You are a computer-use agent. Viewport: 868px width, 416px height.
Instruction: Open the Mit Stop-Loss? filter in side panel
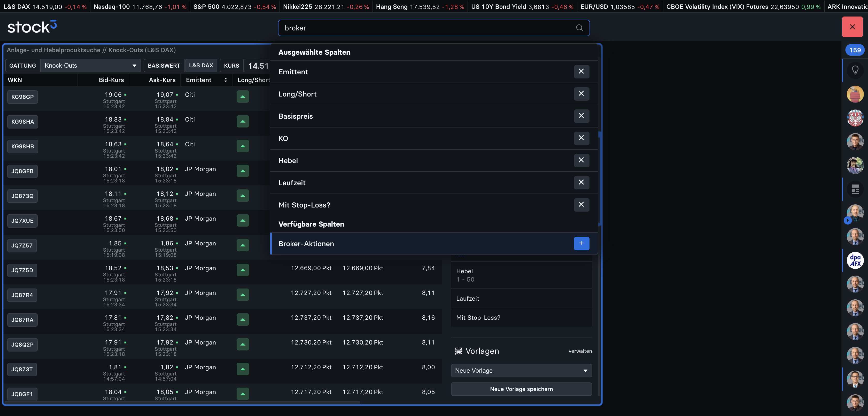pos(521,317)
